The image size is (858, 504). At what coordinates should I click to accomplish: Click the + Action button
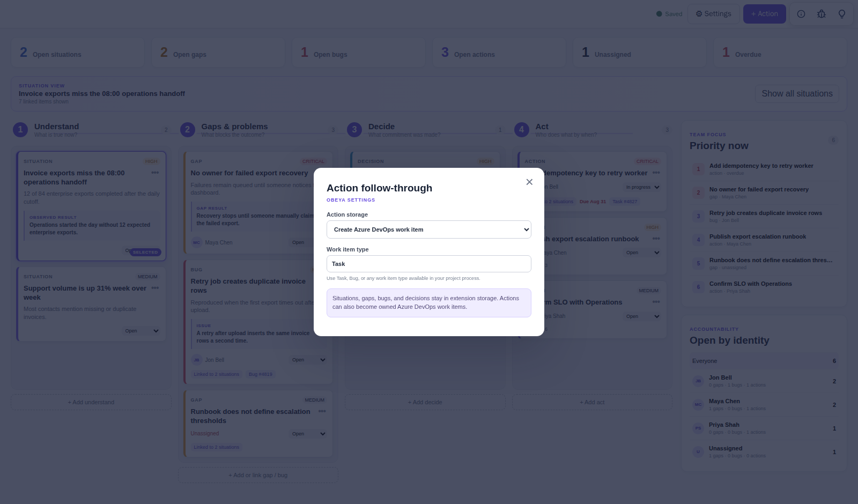[x=765, y=14]
